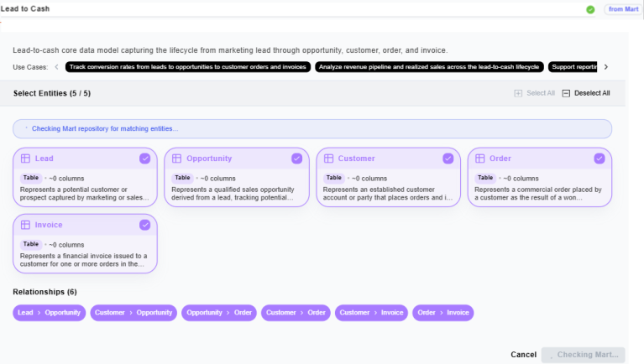Click the Customer card title
The width and height of the screenshot is (644, 364).
click(357, 159)
